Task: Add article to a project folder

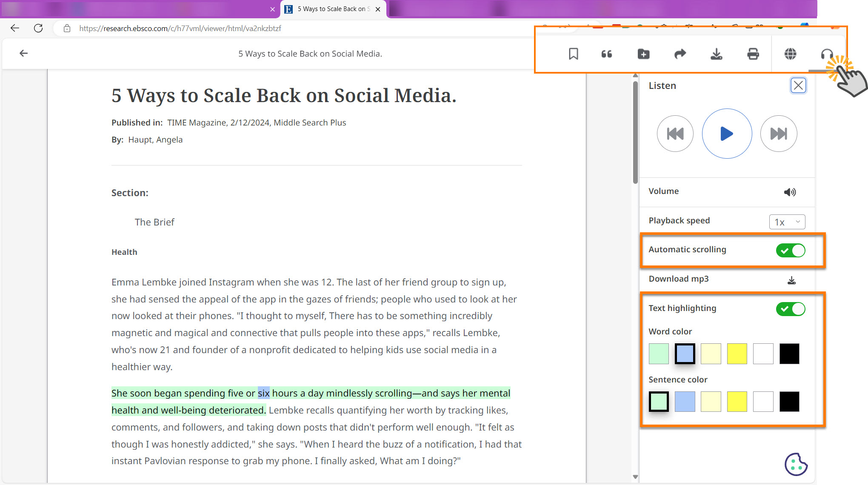Action: 643,54
